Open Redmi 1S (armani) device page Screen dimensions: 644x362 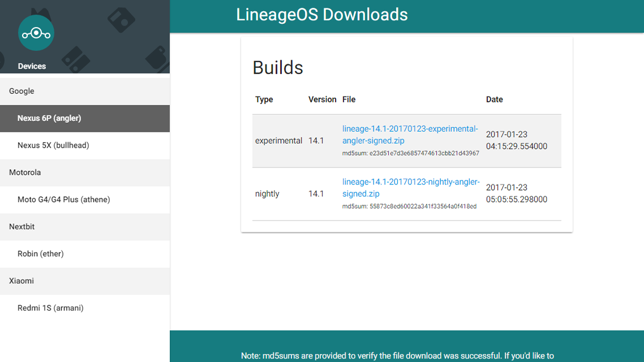tap(85, 308)
